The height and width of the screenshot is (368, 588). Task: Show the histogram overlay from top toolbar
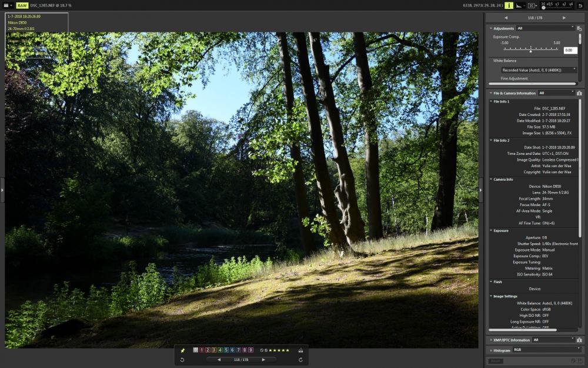519,6
